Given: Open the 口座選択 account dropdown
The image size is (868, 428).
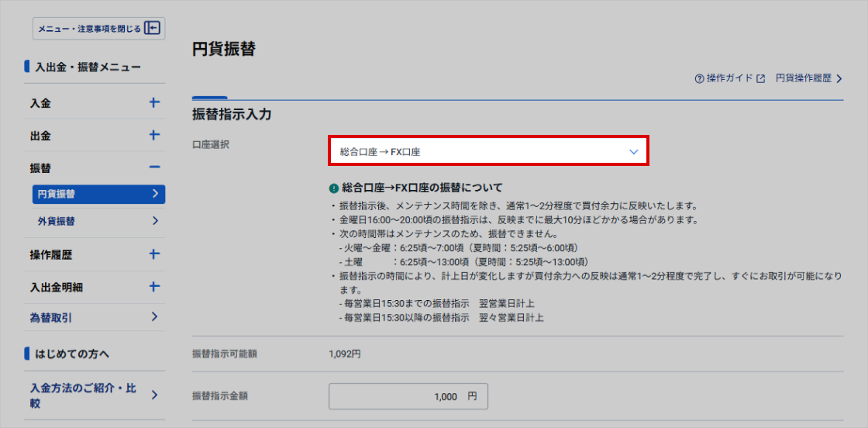Looking at the screenshot, I should [488, 152].
